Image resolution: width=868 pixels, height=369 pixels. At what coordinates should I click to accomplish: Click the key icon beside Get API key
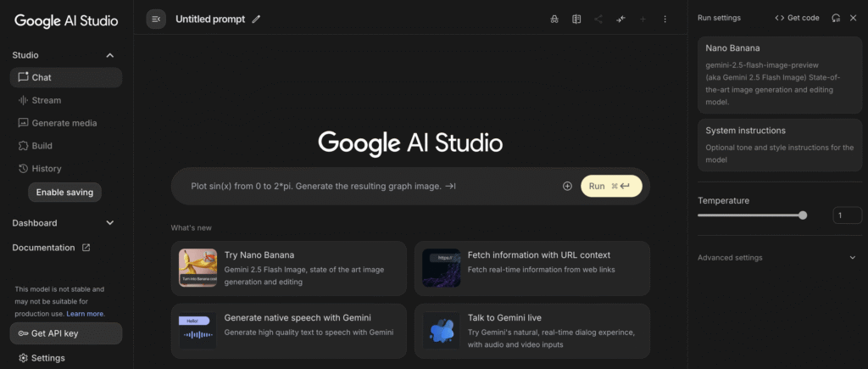tap(23, 333)
